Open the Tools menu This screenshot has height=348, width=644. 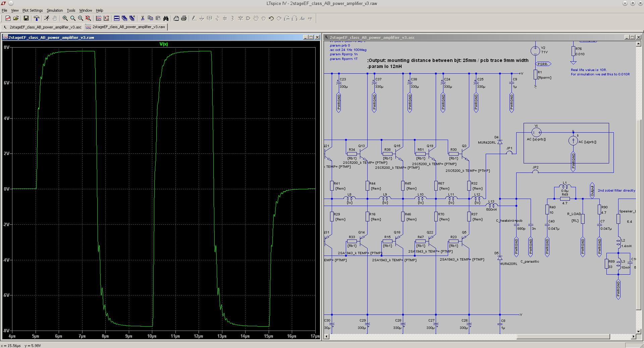click(x=71, y=10)
